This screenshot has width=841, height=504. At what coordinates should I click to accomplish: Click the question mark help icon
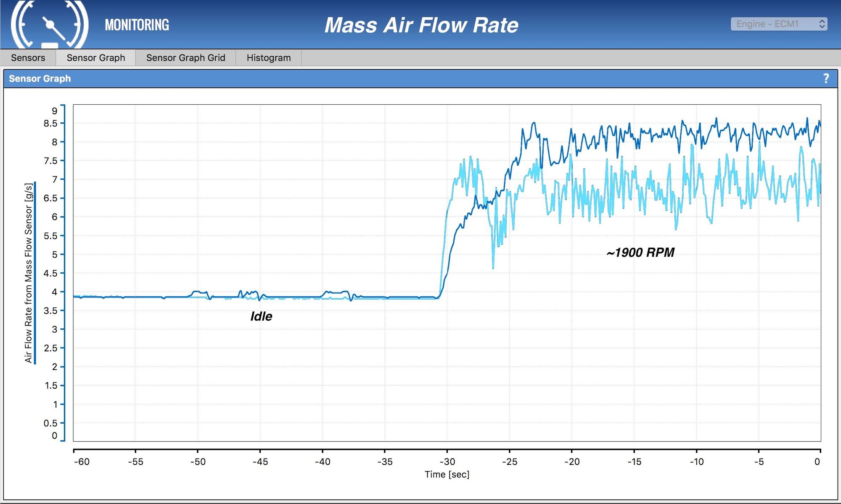coord(826,79)
